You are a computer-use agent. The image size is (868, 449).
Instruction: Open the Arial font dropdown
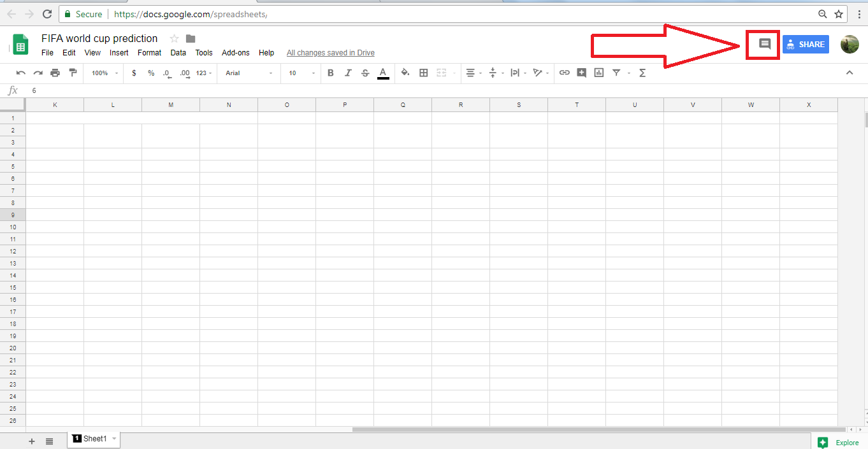249,73
